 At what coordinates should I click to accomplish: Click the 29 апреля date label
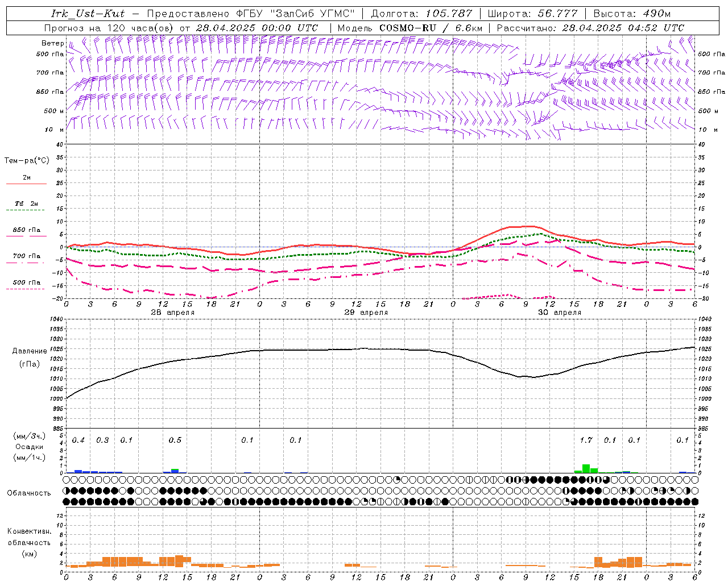(x=366, y=313)
